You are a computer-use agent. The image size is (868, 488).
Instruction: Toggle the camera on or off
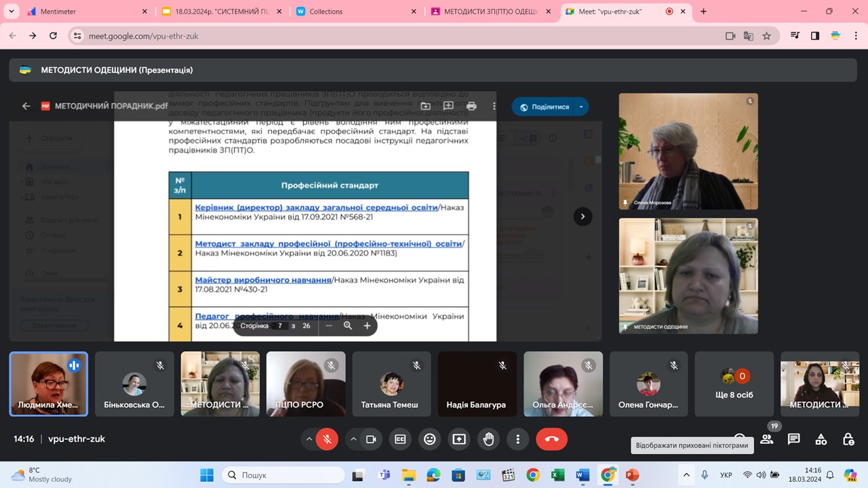coord(371,439)
